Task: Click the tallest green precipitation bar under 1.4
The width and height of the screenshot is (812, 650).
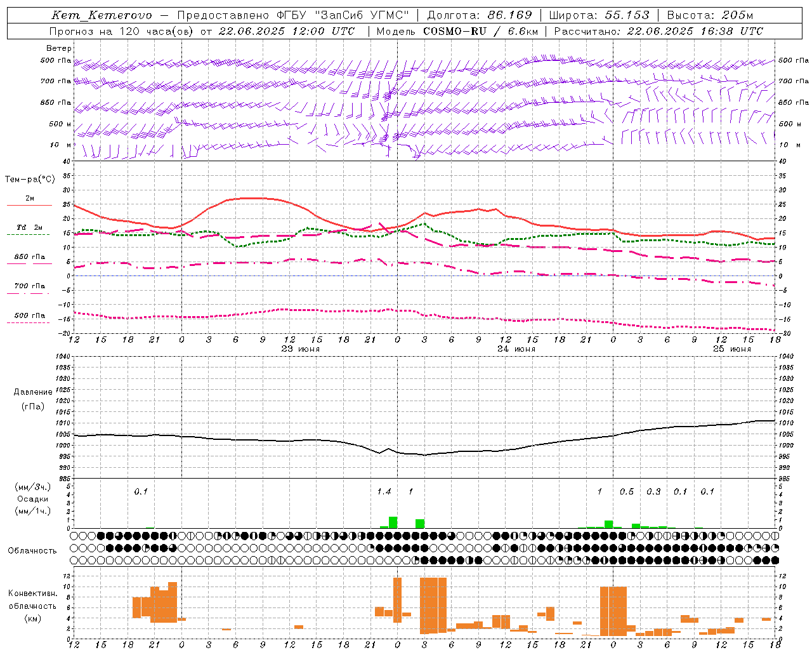Action: pos(393,522)
